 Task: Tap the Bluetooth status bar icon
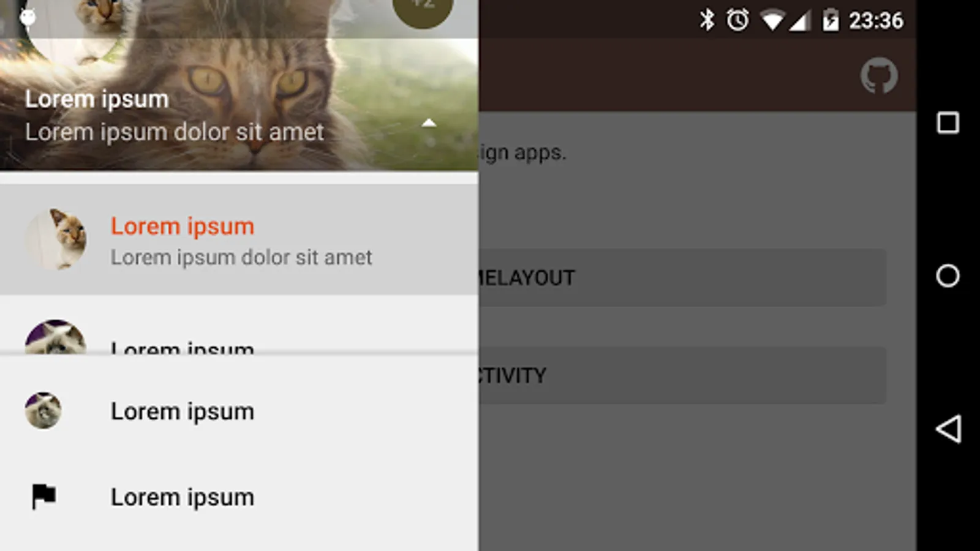707,20
